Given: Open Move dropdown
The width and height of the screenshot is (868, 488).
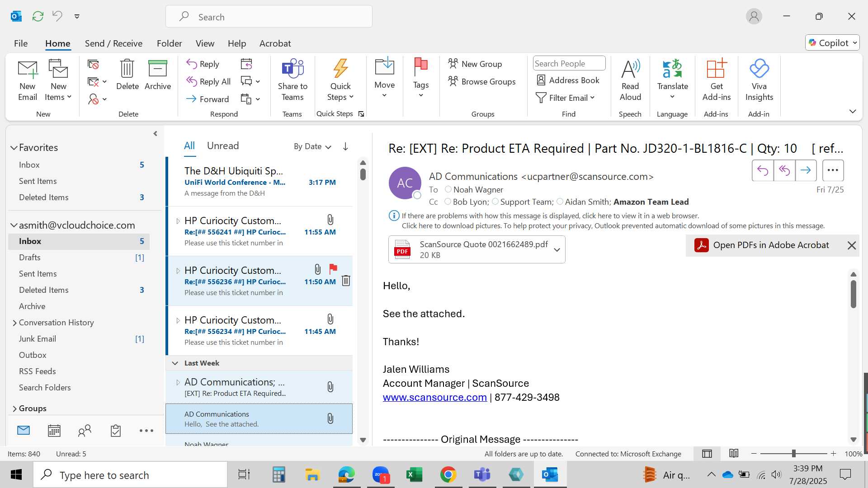Looking at the screenshot, I should [384, 78].
